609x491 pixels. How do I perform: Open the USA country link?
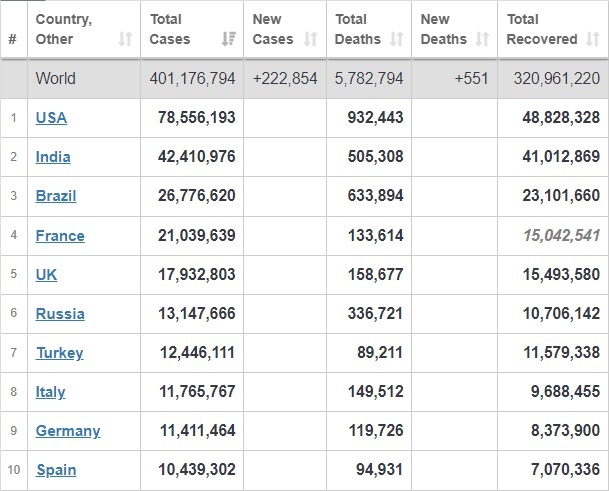(51, 118)
